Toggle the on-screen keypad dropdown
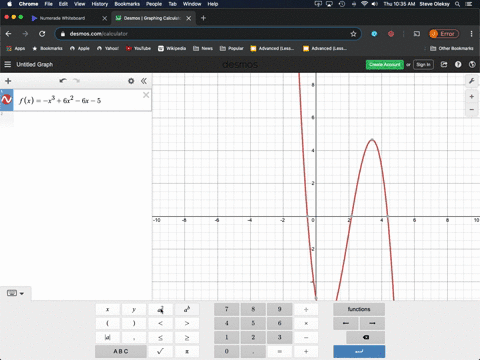480x360 pixels. [15, 293]
